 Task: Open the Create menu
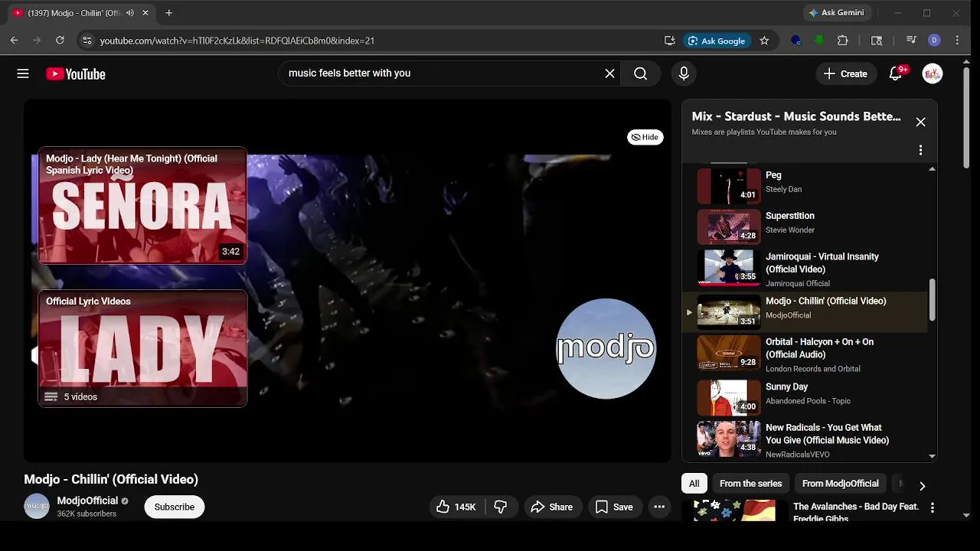tap(845, 73)
